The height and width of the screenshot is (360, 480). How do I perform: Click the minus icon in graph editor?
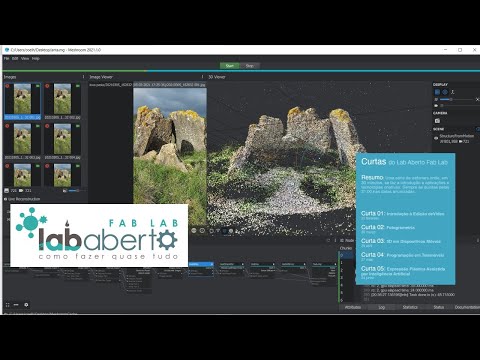[x=16, y=305]
